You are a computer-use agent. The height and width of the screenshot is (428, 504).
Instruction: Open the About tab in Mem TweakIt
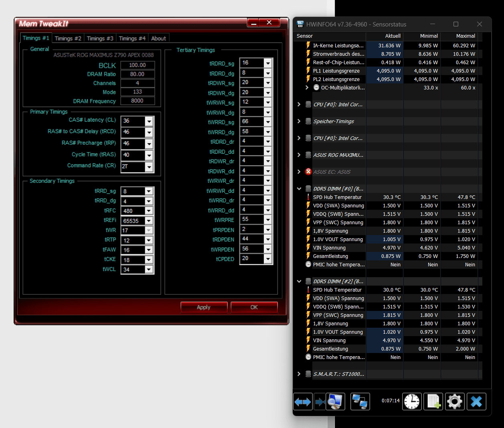[158, 39]
